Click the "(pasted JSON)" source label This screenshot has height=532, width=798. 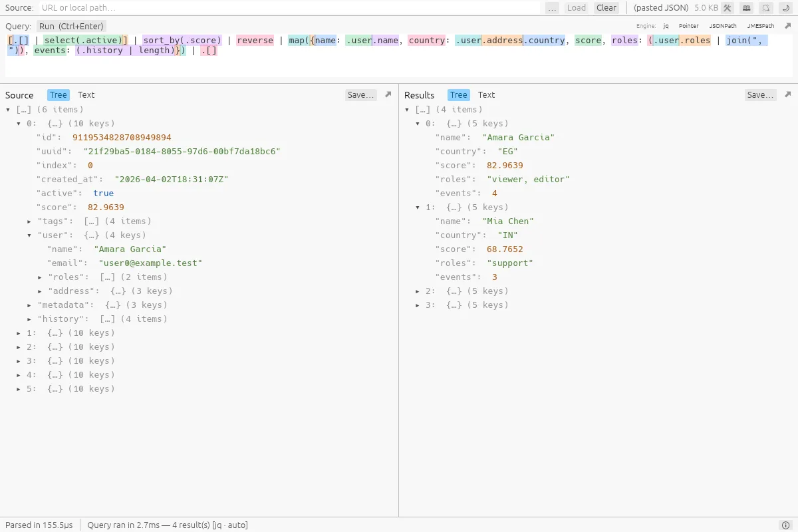pos(662,8)
